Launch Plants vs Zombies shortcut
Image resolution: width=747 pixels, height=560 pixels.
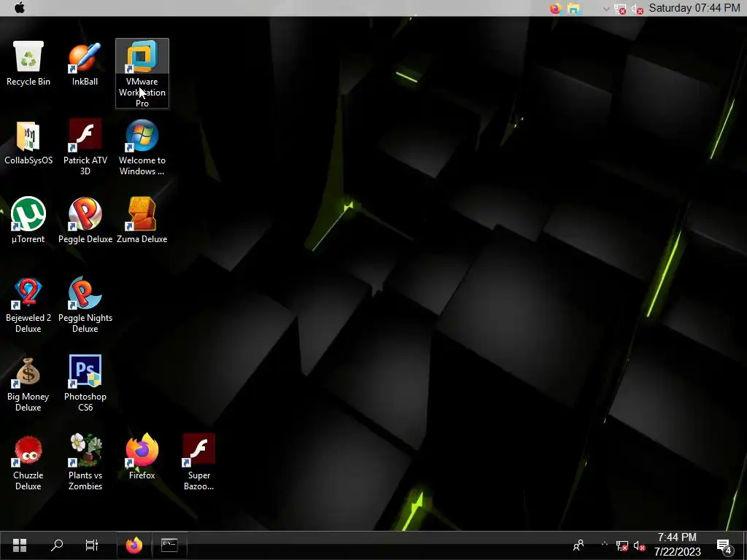click(x=85, y=462)
